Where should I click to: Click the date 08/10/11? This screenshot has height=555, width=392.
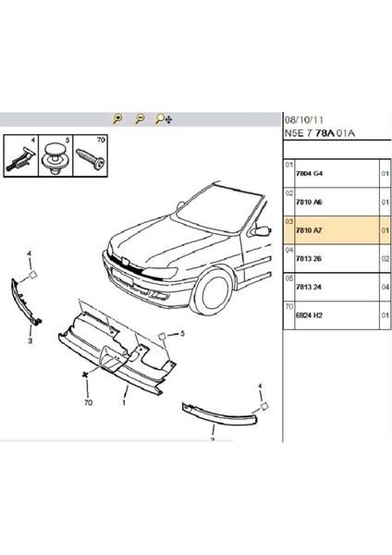point(304,119)
